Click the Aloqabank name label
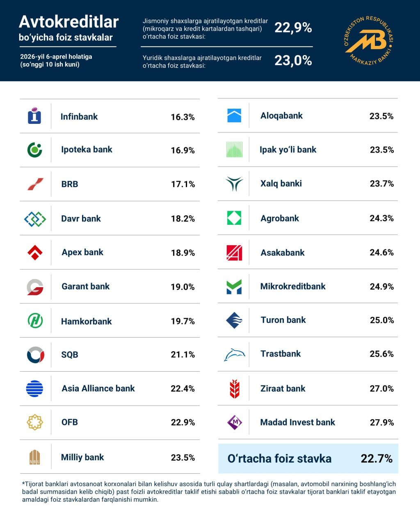 281,116
